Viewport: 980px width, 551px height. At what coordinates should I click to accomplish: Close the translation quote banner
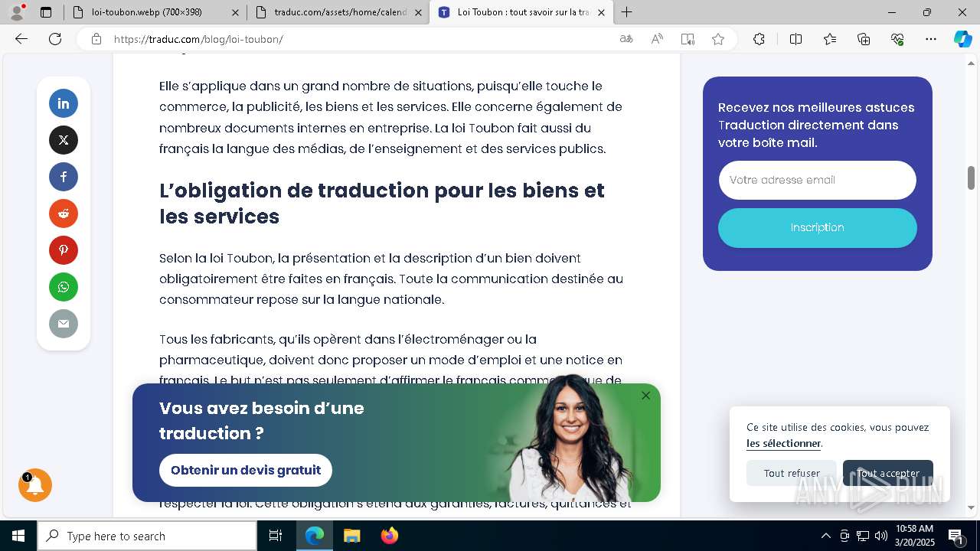645,396
